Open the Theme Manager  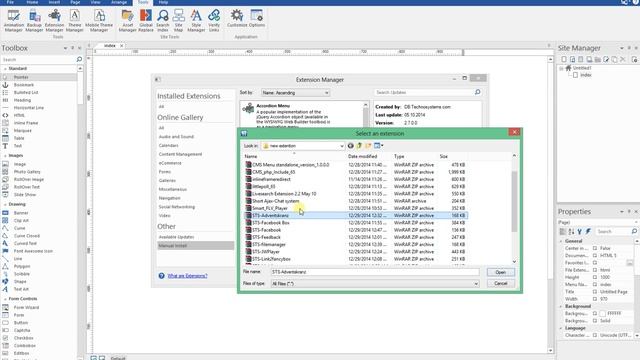74,20
